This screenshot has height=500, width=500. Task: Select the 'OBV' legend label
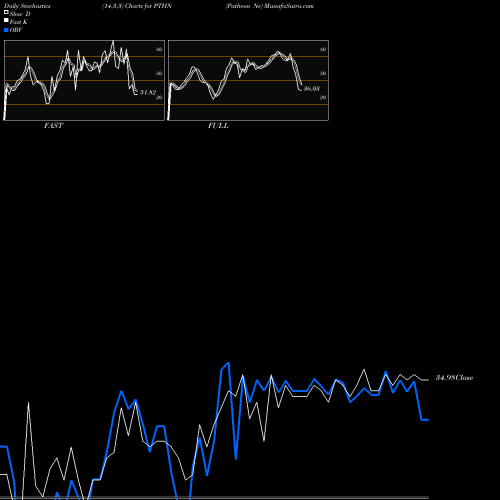[x=16, y=30]
